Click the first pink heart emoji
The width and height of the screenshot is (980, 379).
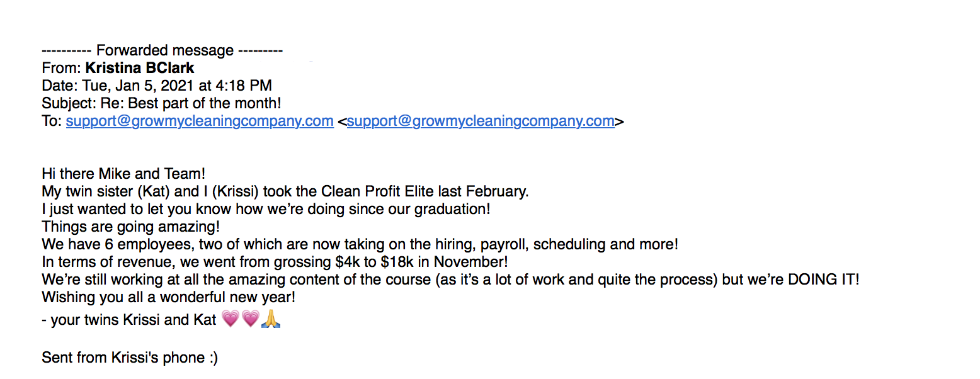231,320
